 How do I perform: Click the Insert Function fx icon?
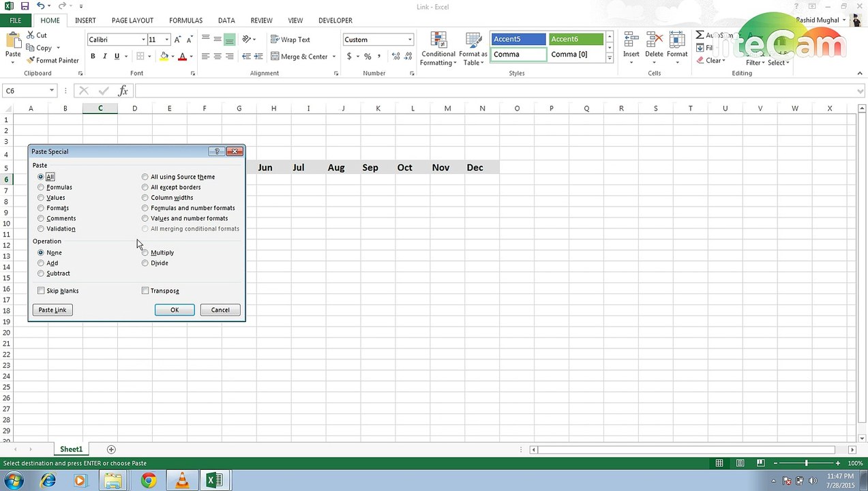tap(123, 91)
